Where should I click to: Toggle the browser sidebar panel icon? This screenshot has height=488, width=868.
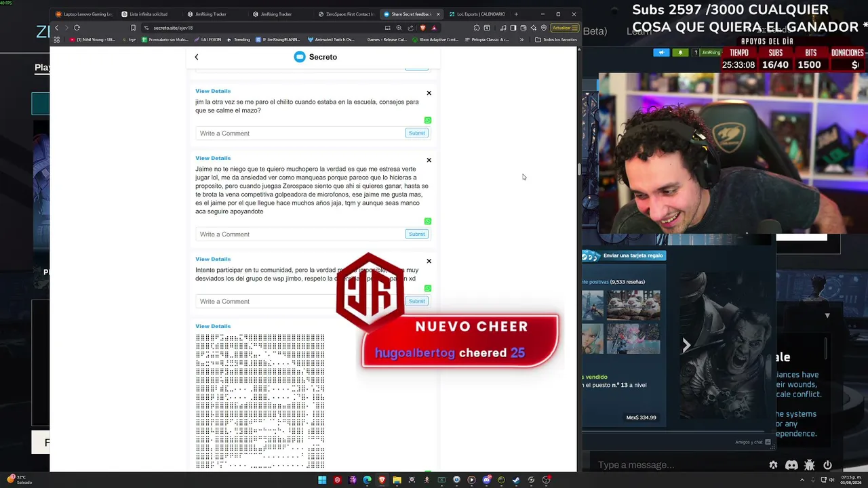click(x=513, y=28)
